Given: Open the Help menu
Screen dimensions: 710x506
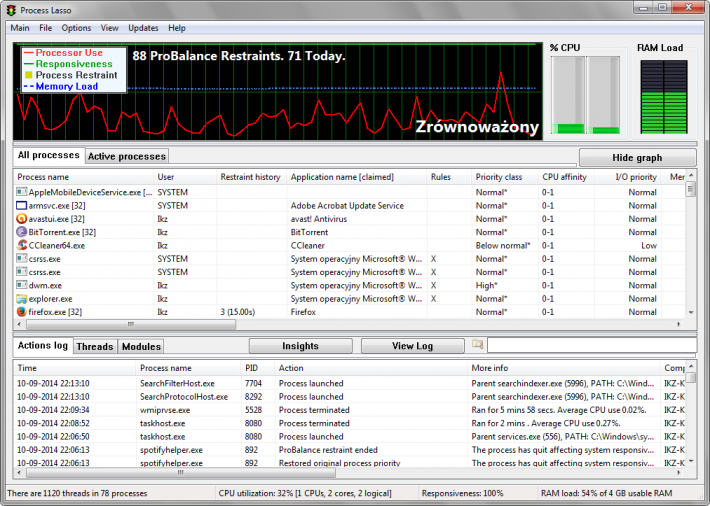Looking at the screenshot, I should point(177,28).
